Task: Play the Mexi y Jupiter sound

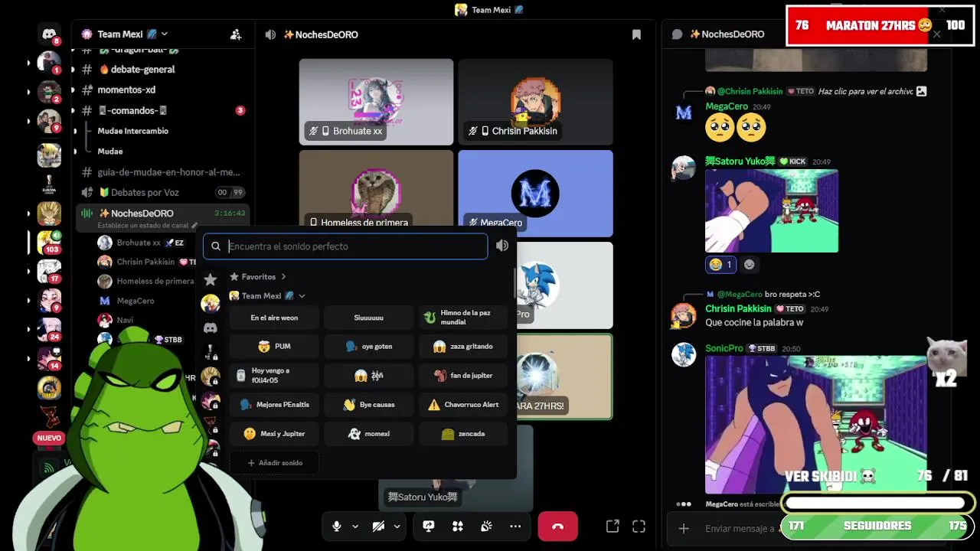Action: tap(274, 434)
